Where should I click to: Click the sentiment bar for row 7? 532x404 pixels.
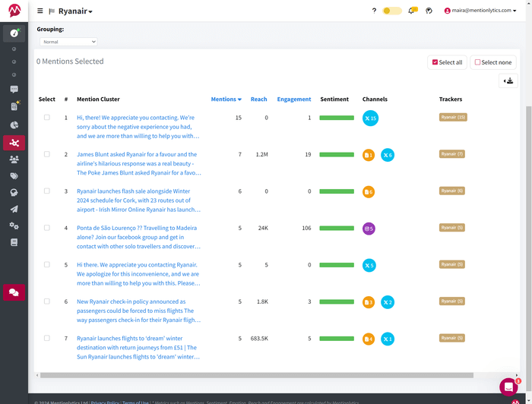point(337,339)
